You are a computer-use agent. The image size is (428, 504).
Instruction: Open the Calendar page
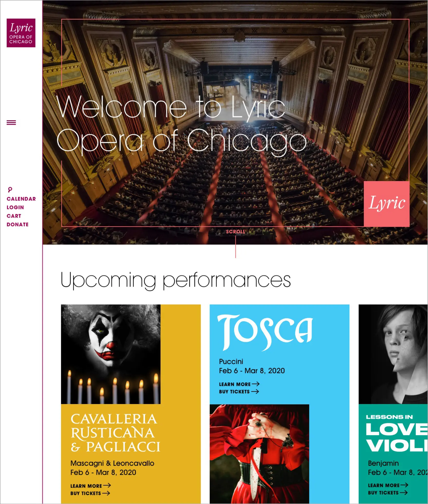(x=21, y=199)
